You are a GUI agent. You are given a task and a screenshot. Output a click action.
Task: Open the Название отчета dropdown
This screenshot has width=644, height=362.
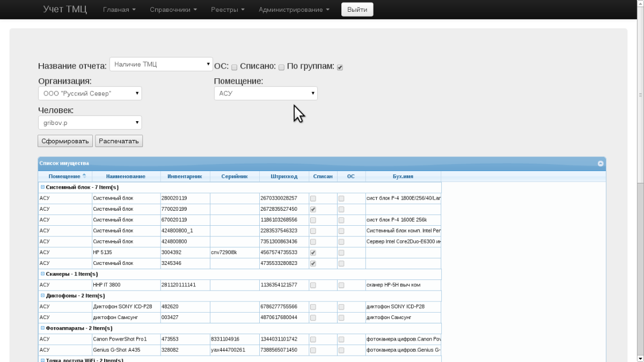162,64
